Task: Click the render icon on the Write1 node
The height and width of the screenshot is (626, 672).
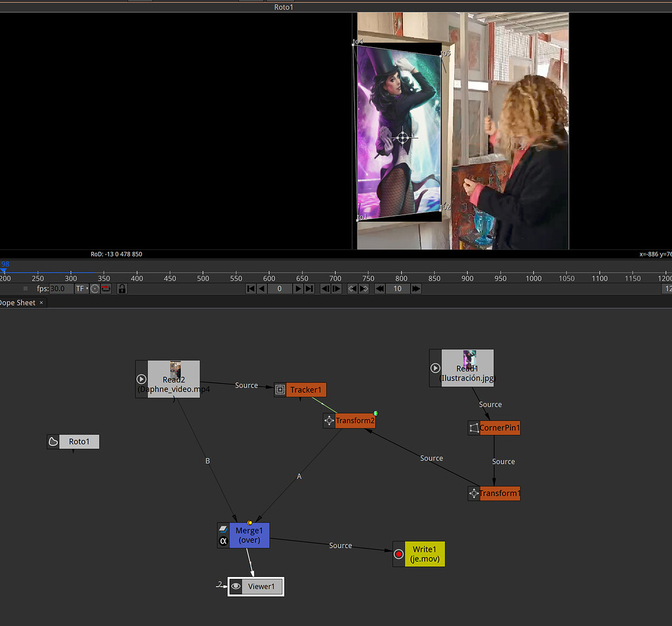Action: tap(398, 554)
